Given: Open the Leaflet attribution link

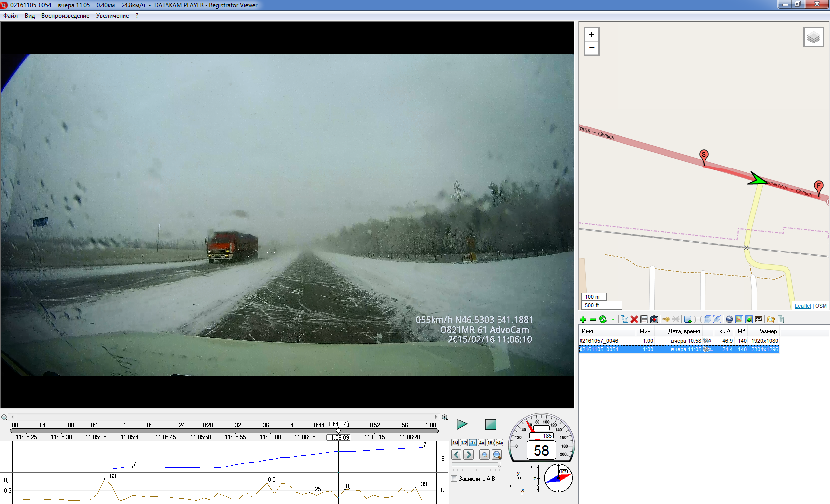Looking at the screenshot, I should (802, 306).
